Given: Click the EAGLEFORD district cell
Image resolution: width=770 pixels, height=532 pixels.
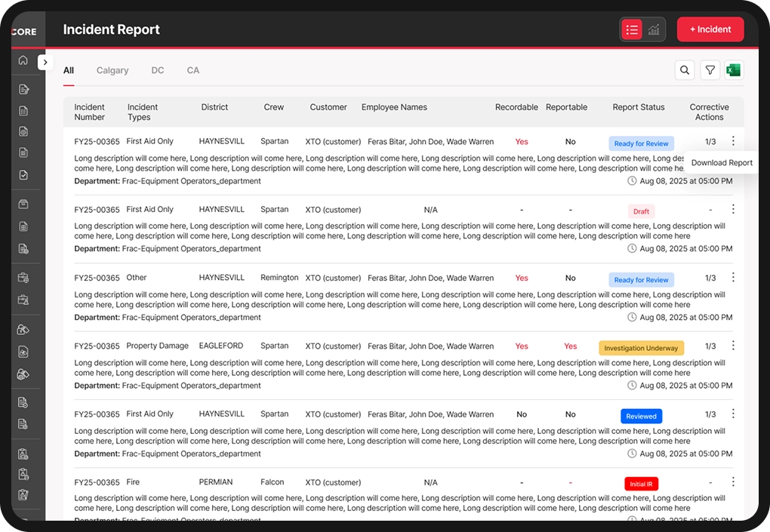Looking at the screenshot, I should [221, 346].
